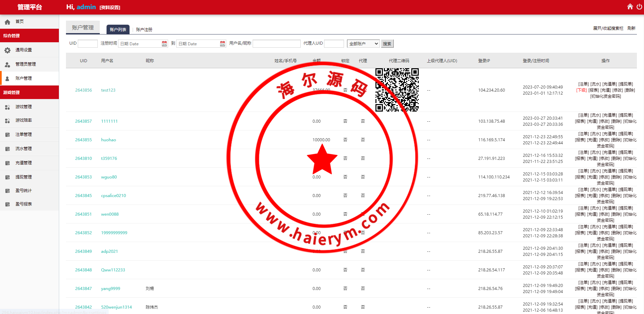Select the 账户列表 tab
The height and width of the screenshot is (314, 644).
118,29
